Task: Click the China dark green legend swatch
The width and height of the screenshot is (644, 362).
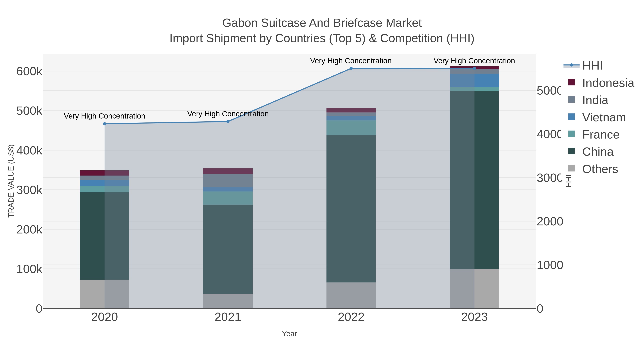Action: click(x=572, y=151)
